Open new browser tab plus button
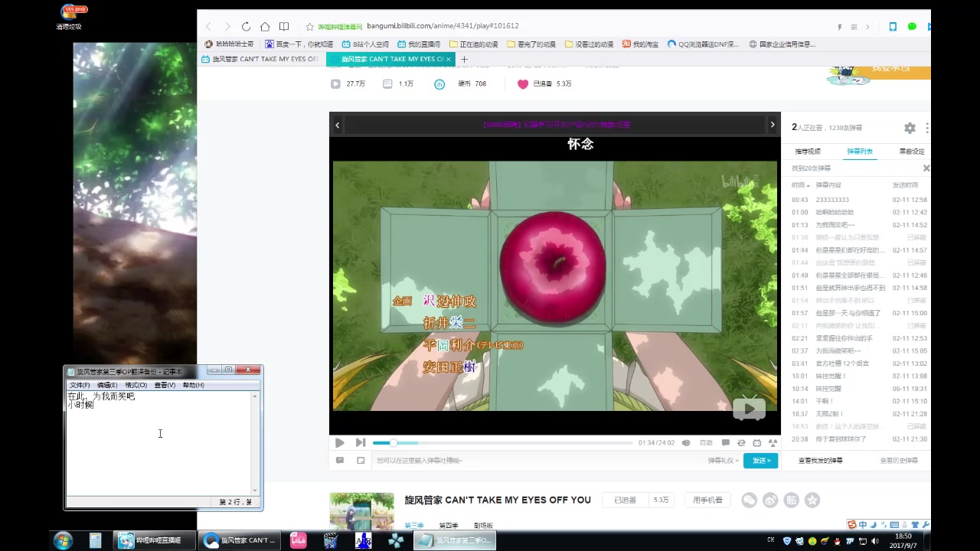 (464, 59)
